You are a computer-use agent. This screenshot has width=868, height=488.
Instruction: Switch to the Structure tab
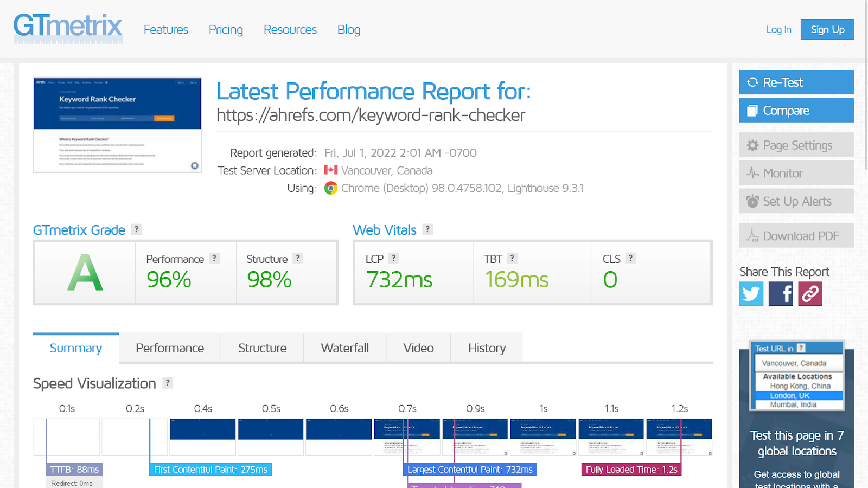263,348
